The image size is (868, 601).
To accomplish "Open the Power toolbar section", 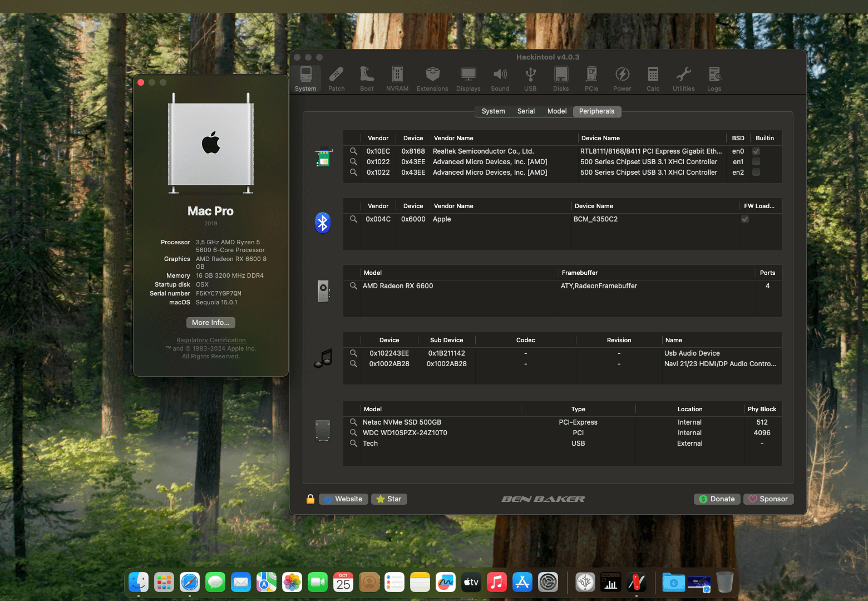I will click(x=622, y=79).
